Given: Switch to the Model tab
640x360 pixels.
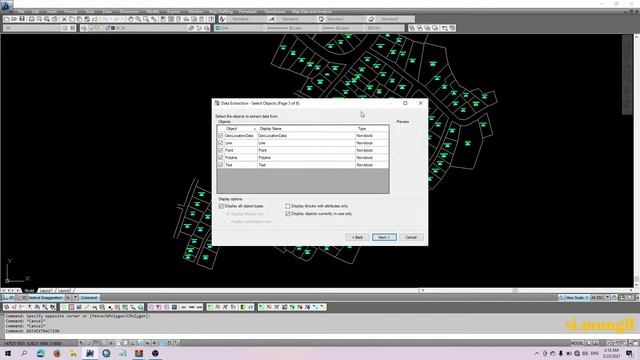Looking at the screenshot, I should coord(29,291).
